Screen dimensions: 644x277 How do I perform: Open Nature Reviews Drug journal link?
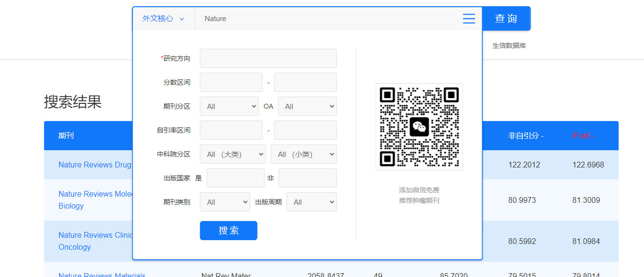tap(95, 165)
